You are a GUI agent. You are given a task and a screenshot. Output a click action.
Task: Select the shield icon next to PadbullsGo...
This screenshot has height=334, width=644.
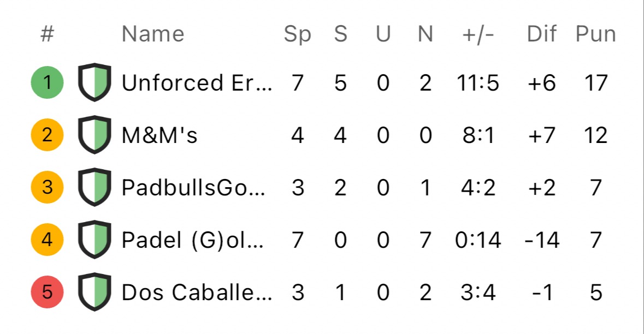coord(94,187)
